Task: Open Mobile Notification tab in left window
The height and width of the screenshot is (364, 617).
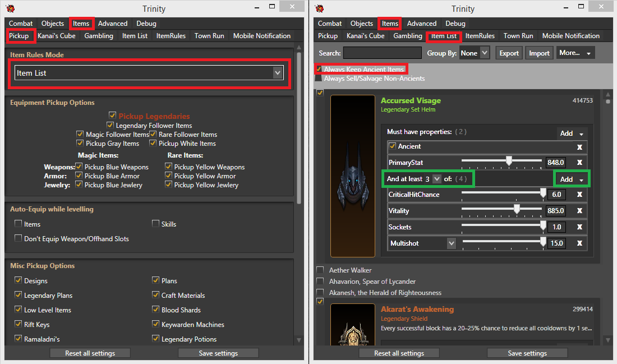Action: pyautogui.click(x=262, y=36)
